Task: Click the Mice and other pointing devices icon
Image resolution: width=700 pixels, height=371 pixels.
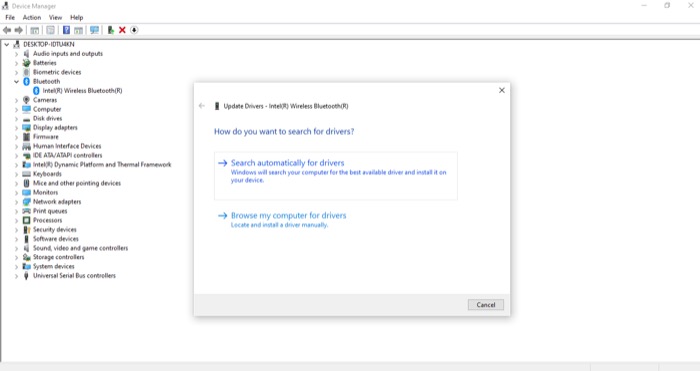Action: [26, 183]
